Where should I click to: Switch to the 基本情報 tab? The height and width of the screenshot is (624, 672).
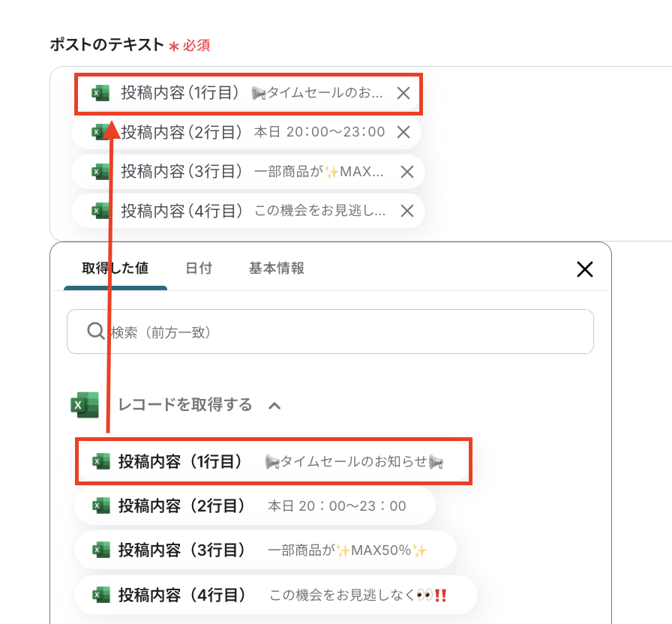click(277, 268)
